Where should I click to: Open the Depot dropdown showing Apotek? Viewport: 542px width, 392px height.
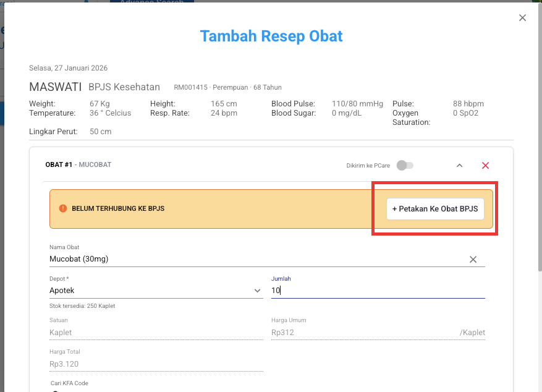pyautogui.click(x=156, y=290)
